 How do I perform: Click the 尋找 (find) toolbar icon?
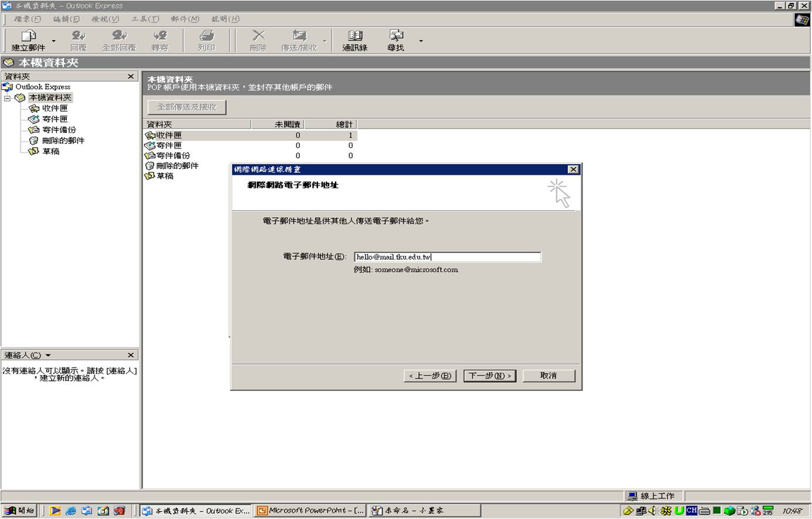coord(396,40)
